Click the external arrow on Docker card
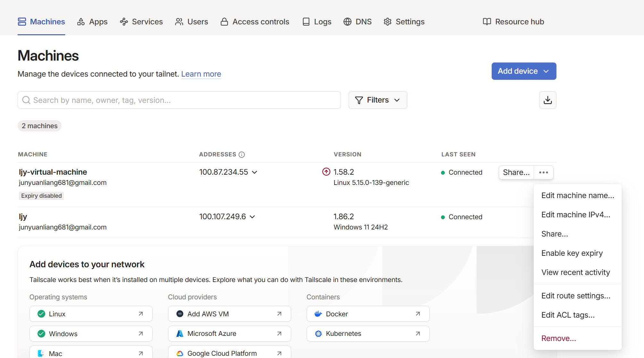 pos(418,314)
